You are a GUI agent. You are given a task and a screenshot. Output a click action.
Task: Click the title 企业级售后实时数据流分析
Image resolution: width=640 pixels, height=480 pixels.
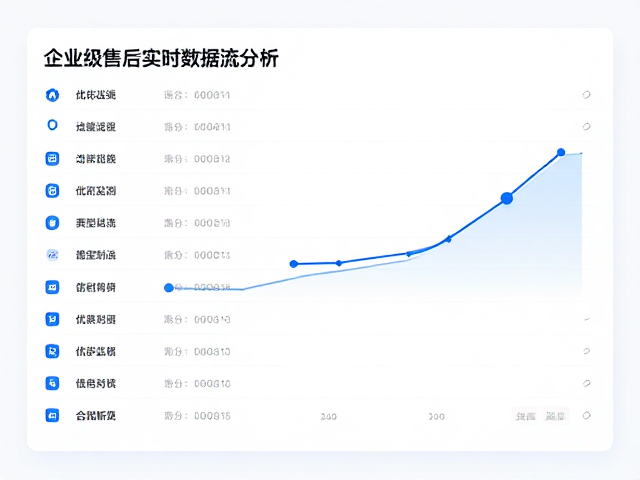click(x=161, y=58)
